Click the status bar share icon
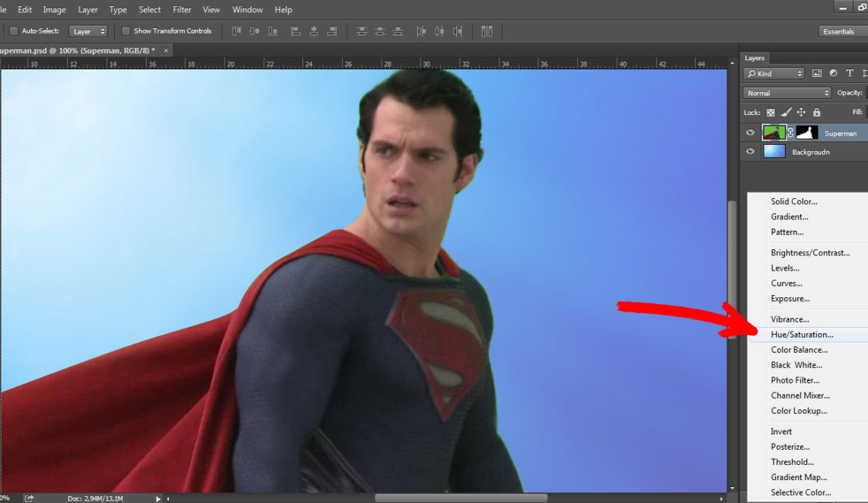The height and width of the screenshot is (503, 868). 29,498
